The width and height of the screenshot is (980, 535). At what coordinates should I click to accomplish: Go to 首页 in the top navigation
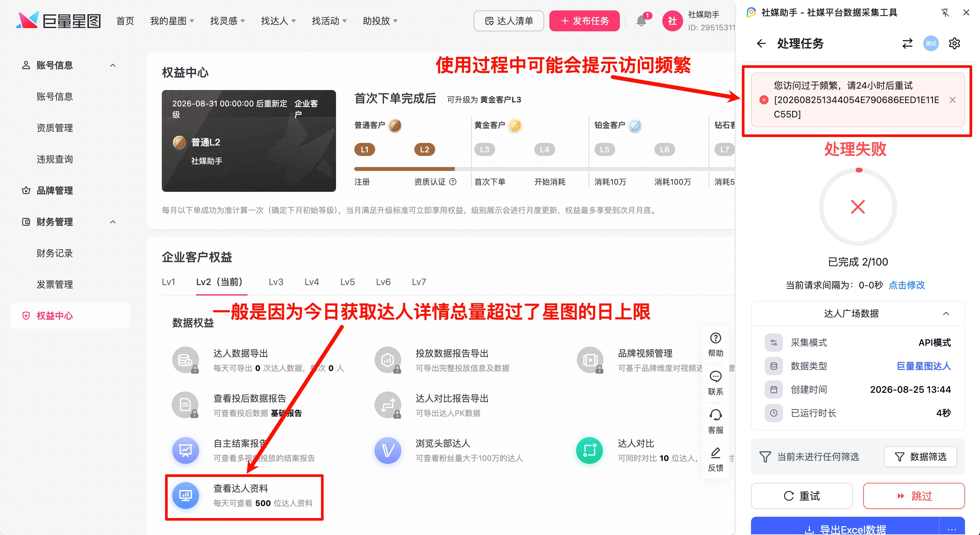coord(125,21)
